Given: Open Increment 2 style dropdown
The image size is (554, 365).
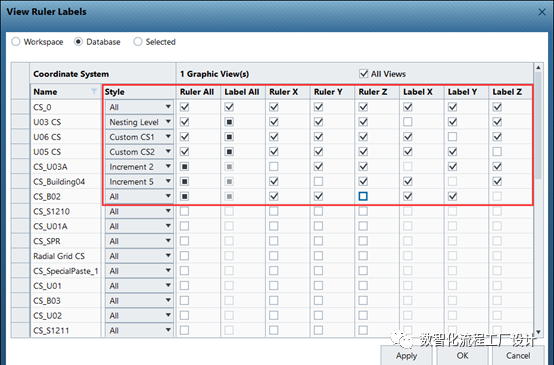Looking at the screenshot, I should click(x=139, y=166).
